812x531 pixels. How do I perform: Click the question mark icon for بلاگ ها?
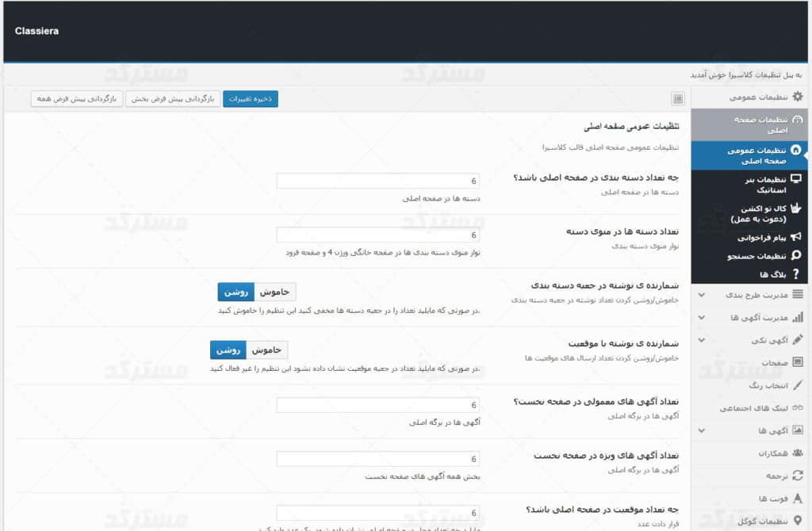(796, 274)
